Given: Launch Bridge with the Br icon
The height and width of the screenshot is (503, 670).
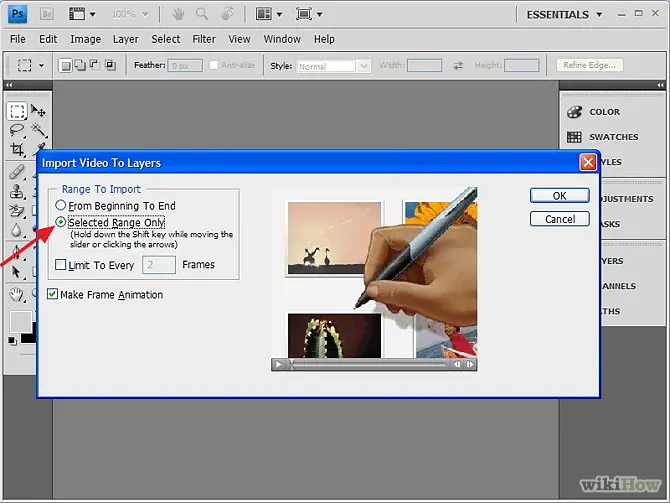Looking at the screenshot, I should pos(47,14).
